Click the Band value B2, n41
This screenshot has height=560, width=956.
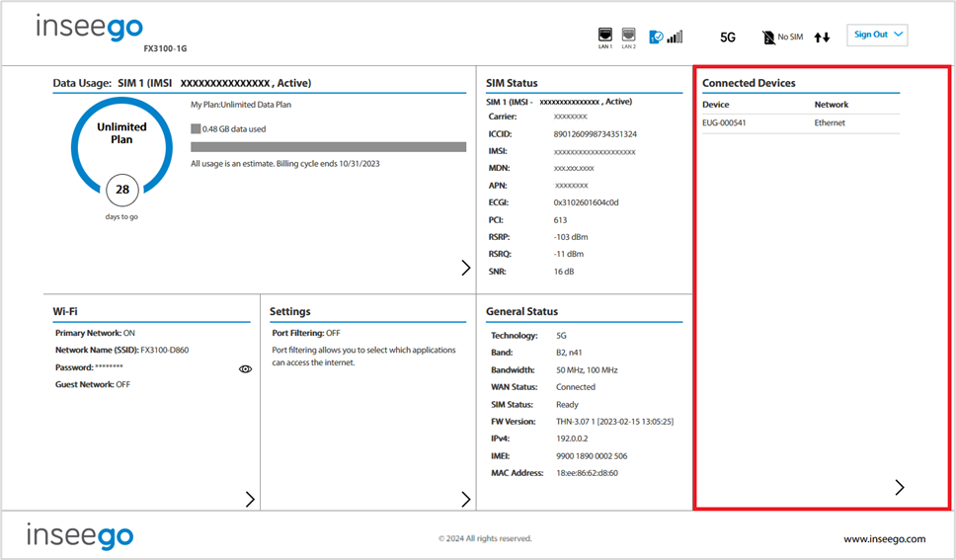point(569,353)
